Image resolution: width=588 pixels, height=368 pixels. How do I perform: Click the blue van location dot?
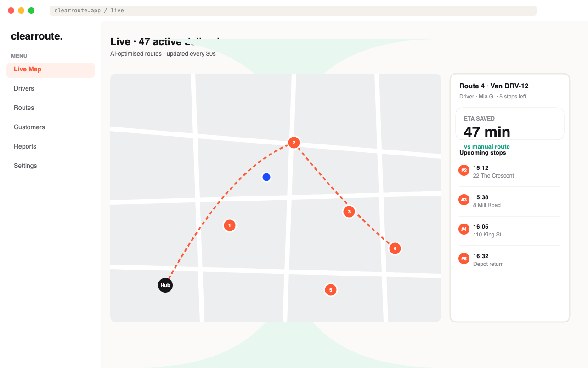[x=266, y=177]
